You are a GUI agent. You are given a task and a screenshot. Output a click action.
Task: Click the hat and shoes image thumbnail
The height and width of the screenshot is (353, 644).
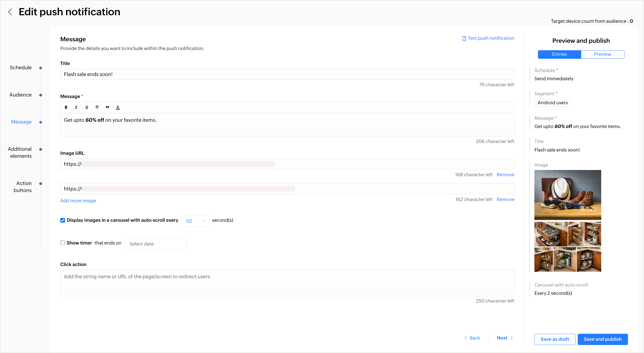point(568,195)
